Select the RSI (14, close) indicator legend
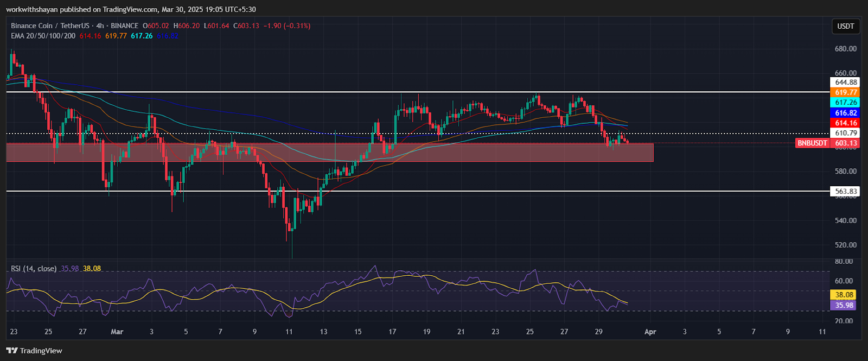The width and height of the screenshot is (868, 361). [x=34, y=268]
